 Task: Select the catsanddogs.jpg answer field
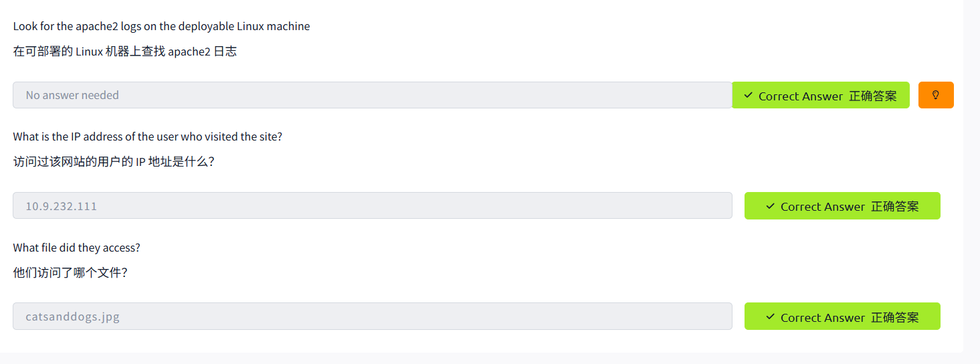(x=372, y=316)
